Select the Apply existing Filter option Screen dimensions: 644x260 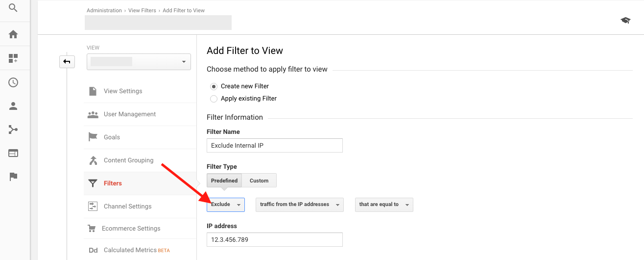(x=214, y=99)
